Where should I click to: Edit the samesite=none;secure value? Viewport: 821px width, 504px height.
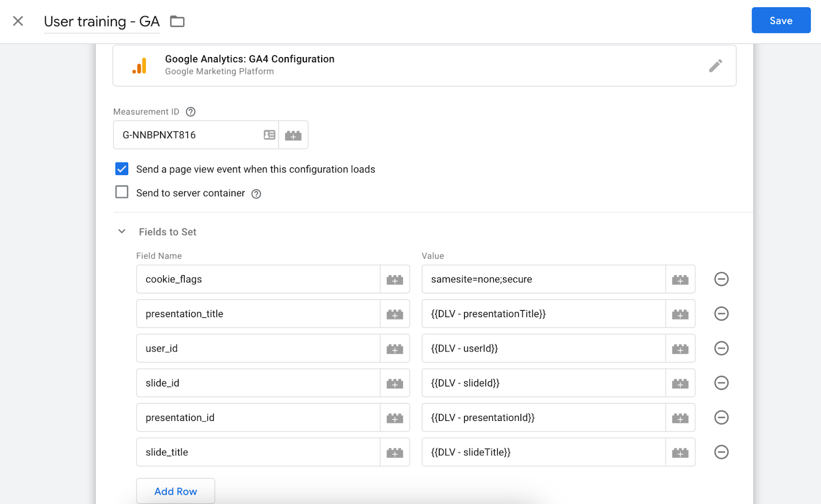[x=544, y=279]
